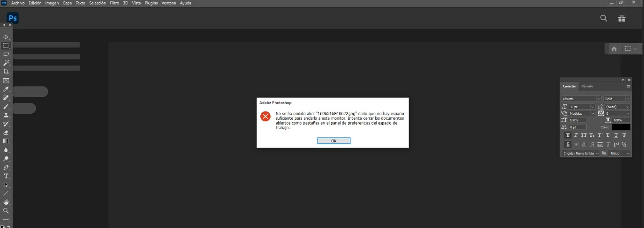Switch to the Párrafo tab
Image resolution: width=644 pixels, height=228 pixels.
(587, 86)
